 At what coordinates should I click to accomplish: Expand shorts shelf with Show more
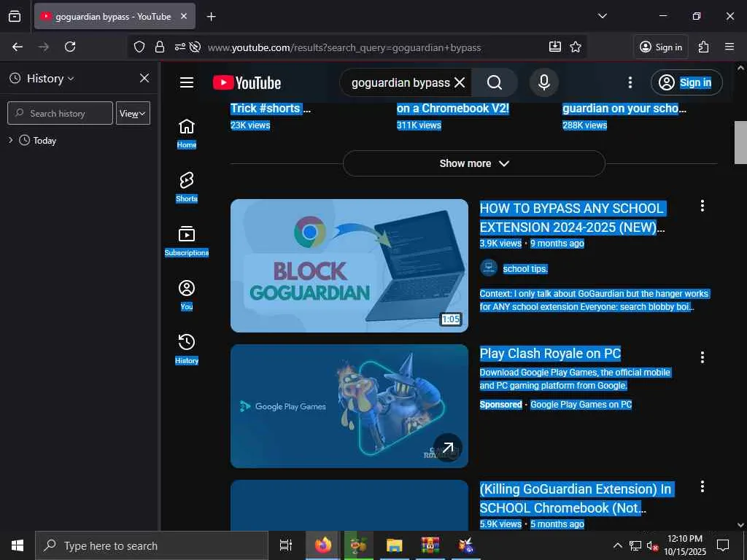[x=474, y=163]
